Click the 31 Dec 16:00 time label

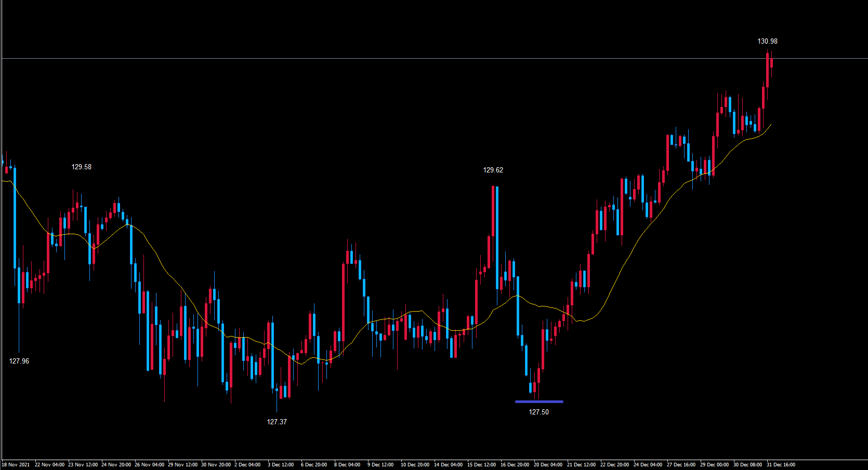coord(781,464)
